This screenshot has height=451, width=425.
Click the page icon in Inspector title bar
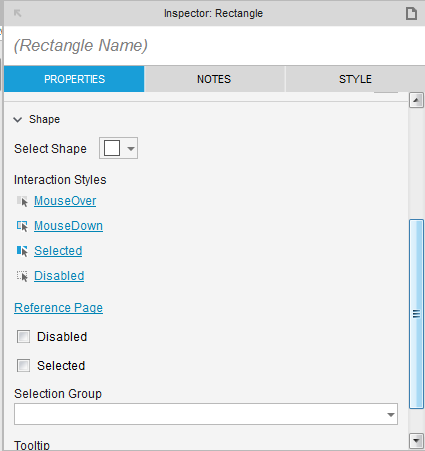[411, 14]
